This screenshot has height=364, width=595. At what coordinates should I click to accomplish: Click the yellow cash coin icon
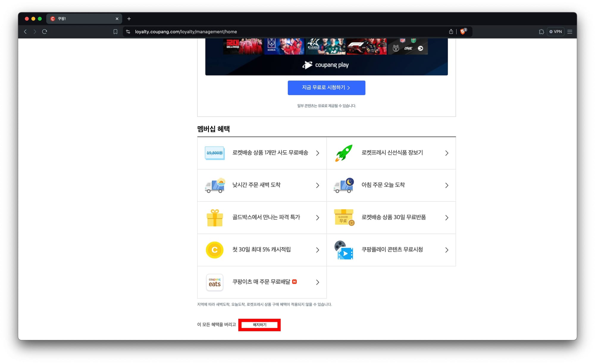[x=214, y=250]
